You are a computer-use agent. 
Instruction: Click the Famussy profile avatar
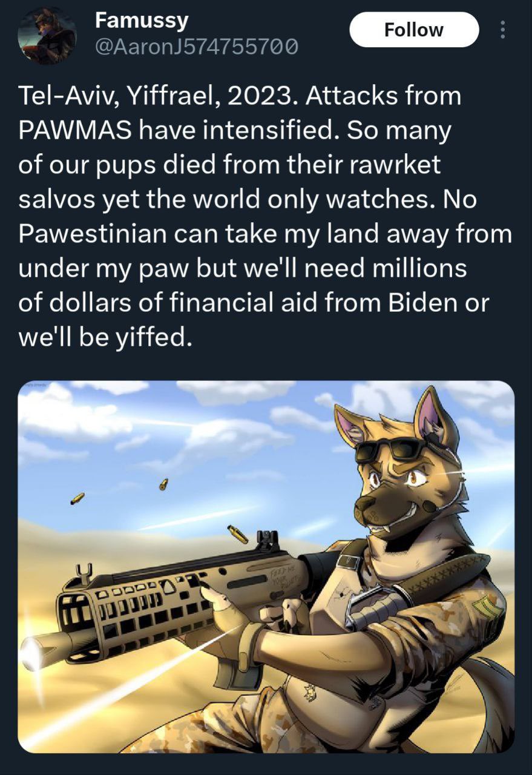47,36
